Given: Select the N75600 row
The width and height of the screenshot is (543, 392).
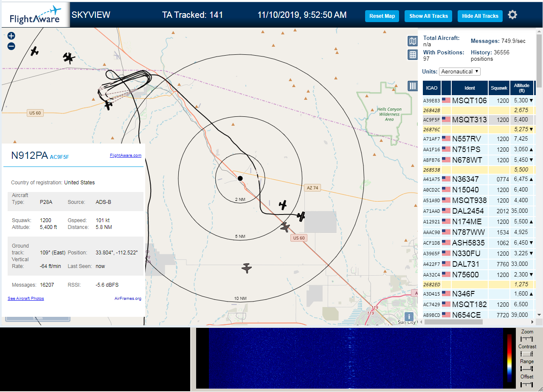Looking at the screenshot, I should coord(478,275).
